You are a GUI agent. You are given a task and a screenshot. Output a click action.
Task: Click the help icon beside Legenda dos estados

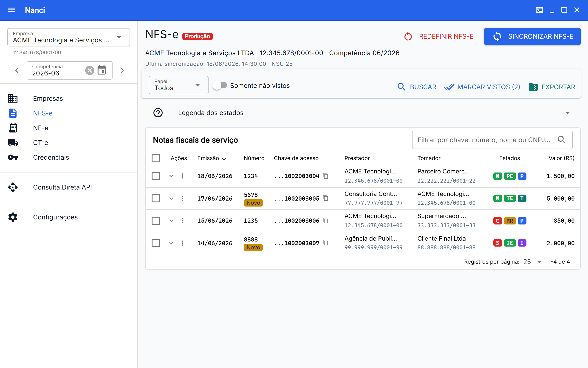pyautogui.click(x=158, y=113)
